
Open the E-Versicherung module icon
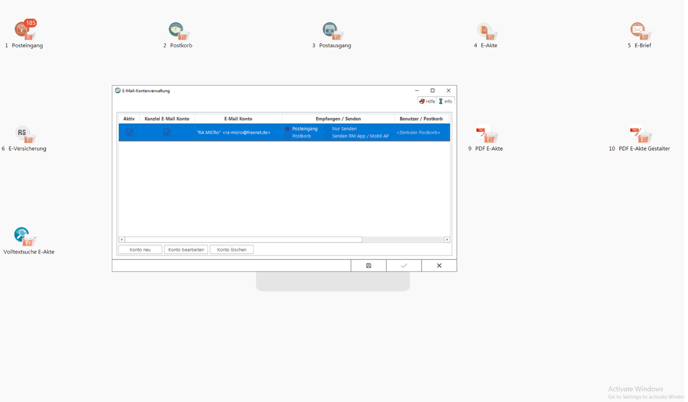[25, 134]
